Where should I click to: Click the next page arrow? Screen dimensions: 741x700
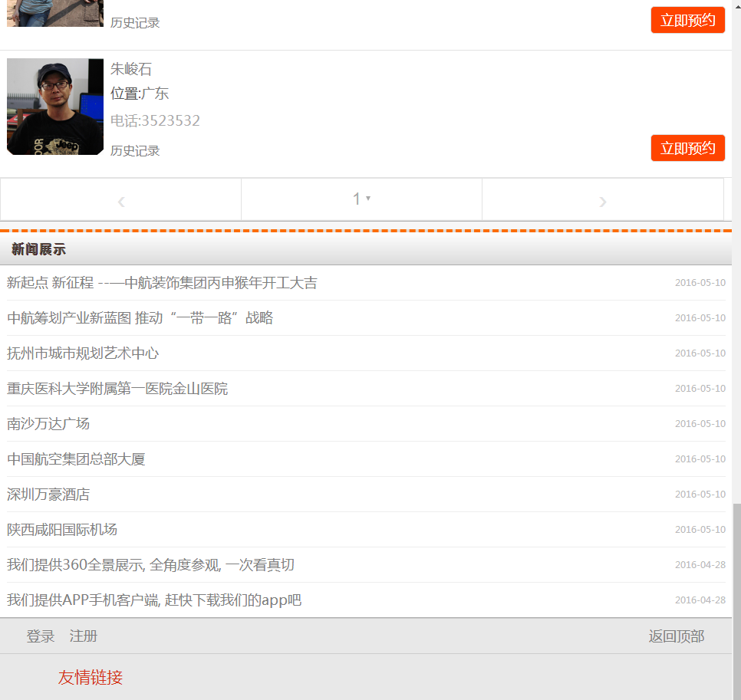pyautogui.click(x=602, y=201)
